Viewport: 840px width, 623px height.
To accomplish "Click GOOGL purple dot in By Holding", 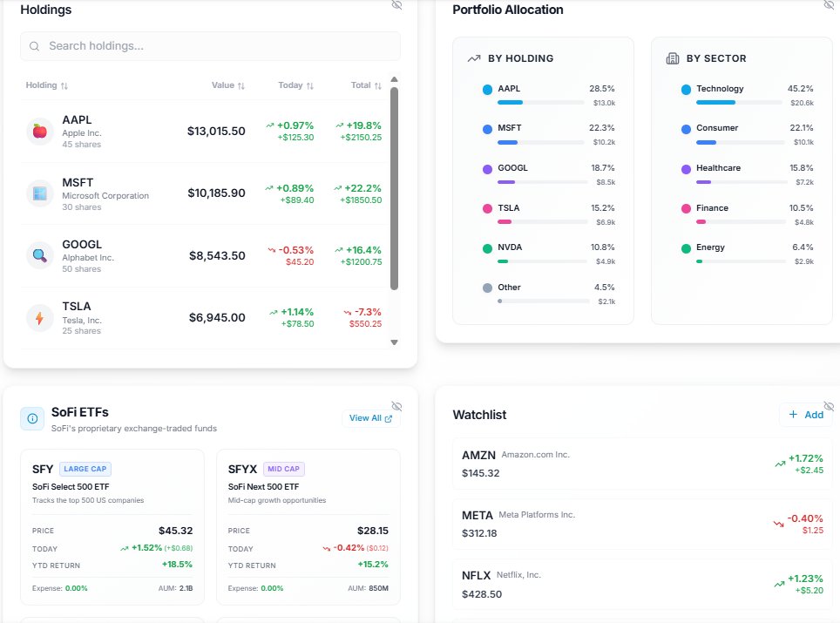I will [487, 169].
